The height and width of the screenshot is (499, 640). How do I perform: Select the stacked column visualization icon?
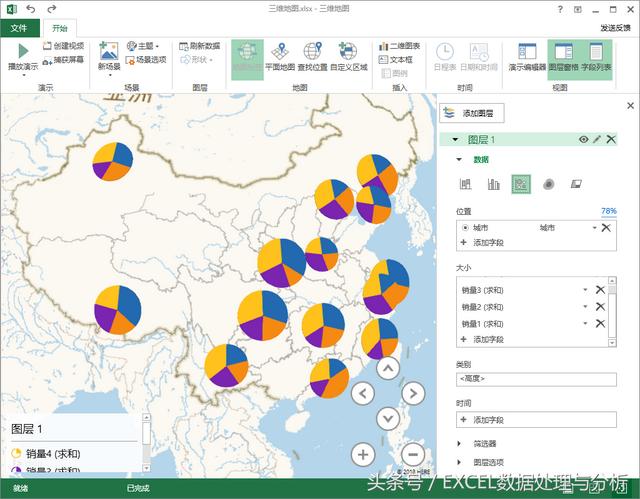tap(465, 183)
